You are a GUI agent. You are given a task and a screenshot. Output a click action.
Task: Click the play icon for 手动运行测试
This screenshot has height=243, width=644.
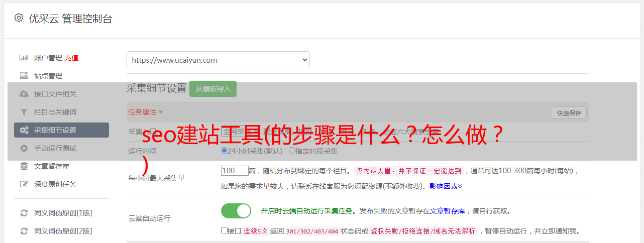point(24,148)
